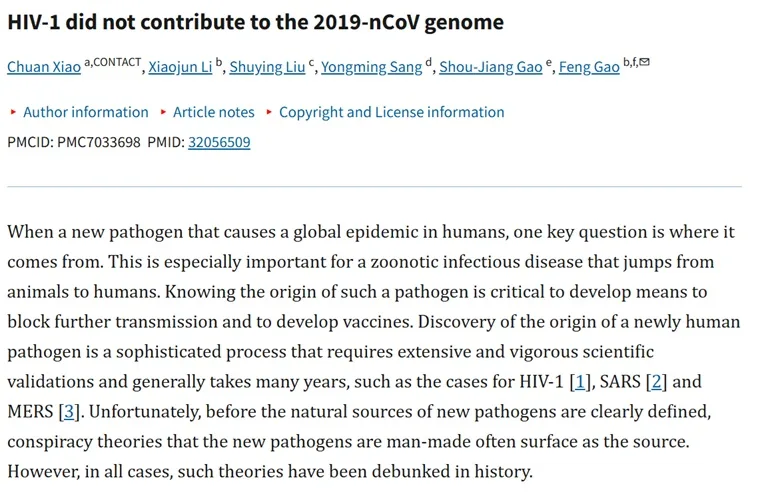Click affiliation superscript e after Shou-Jiang Gao
This screenshot has height=492, width=758.
[x=549, y=63]
